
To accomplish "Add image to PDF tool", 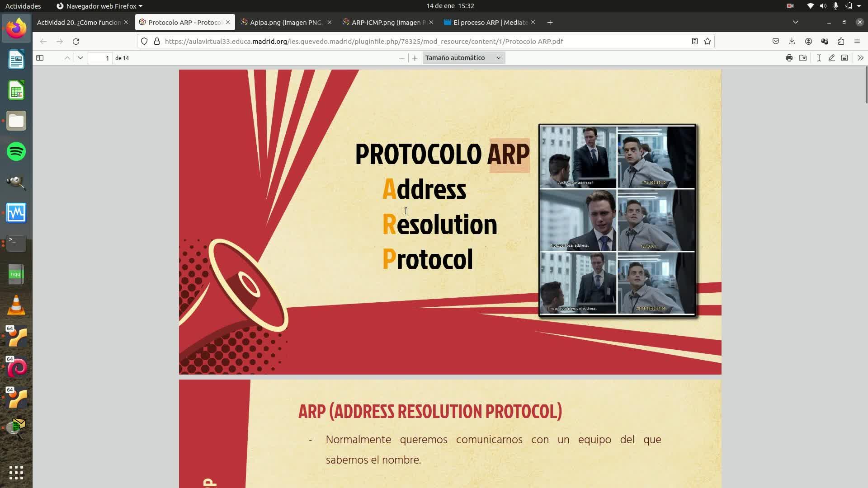I will [844, 58].
